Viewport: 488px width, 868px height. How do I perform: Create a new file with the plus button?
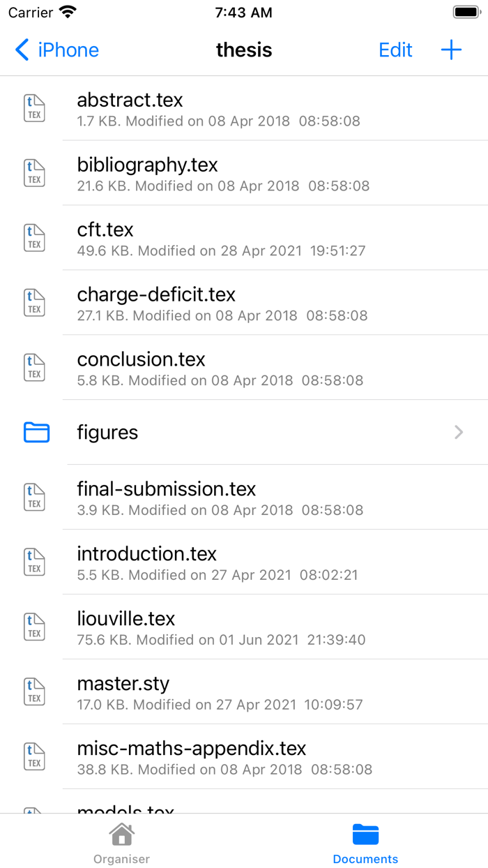tap(451, 50)
